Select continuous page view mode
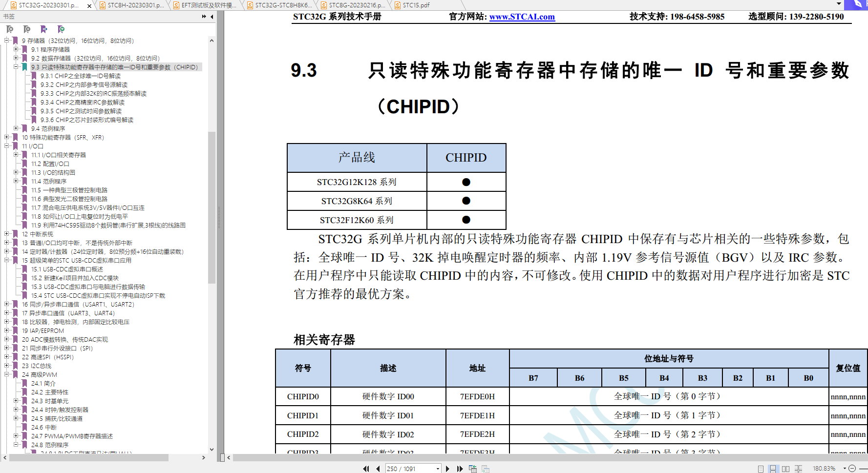The width and height of the screenshot is (868, 473). 773,469
